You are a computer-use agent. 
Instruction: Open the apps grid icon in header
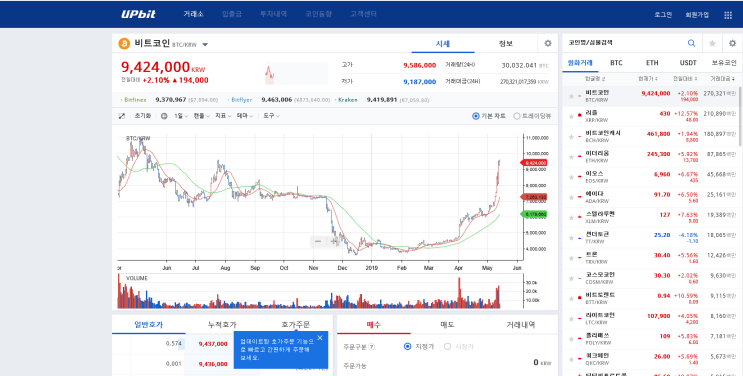pyautogui.click(x=728, y=15)
